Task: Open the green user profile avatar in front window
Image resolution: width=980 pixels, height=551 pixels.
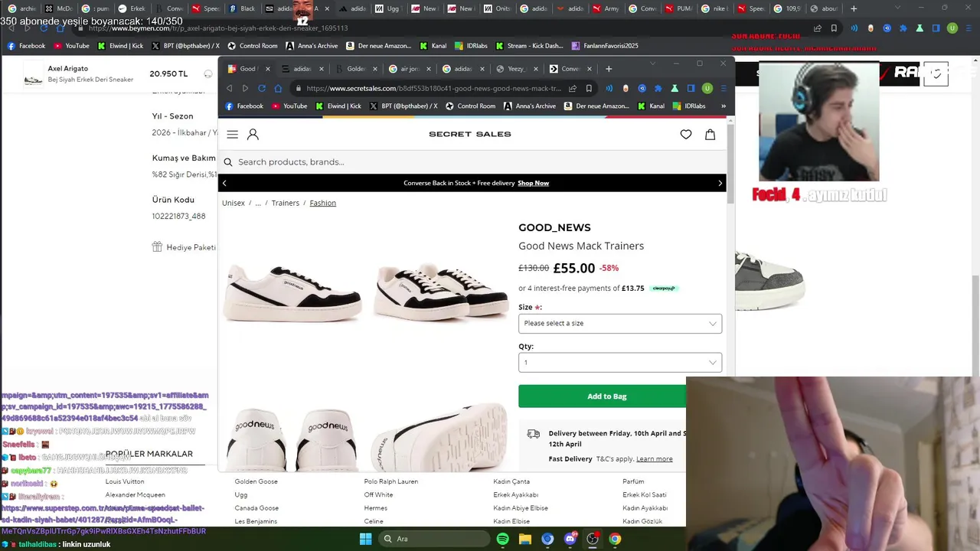Action: 707,88
